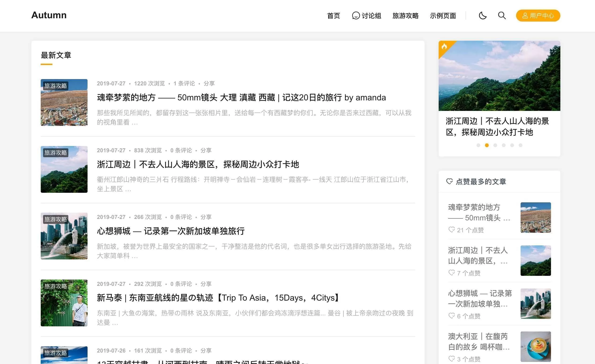Image resolution: width=595 pixels, height=364 pixels.
Task: Click the heart icon showing 6 个点赞
Action: click(x=451, y=316)
